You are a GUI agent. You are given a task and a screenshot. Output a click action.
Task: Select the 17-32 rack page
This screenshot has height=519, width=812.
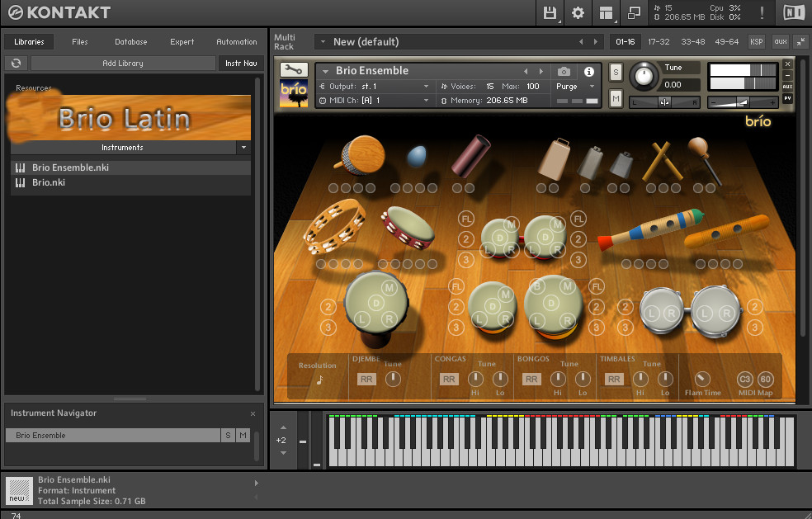tap(659, 42)
